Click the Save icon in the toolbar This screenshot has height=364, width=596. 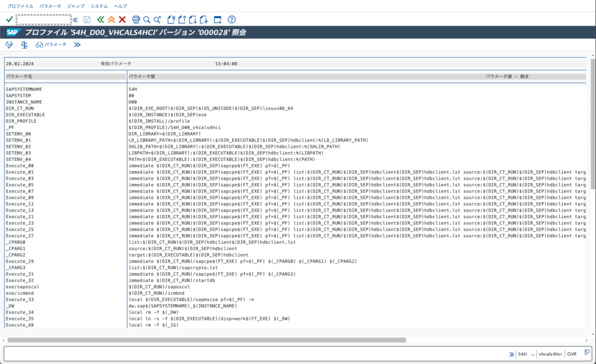coord(86,19)
